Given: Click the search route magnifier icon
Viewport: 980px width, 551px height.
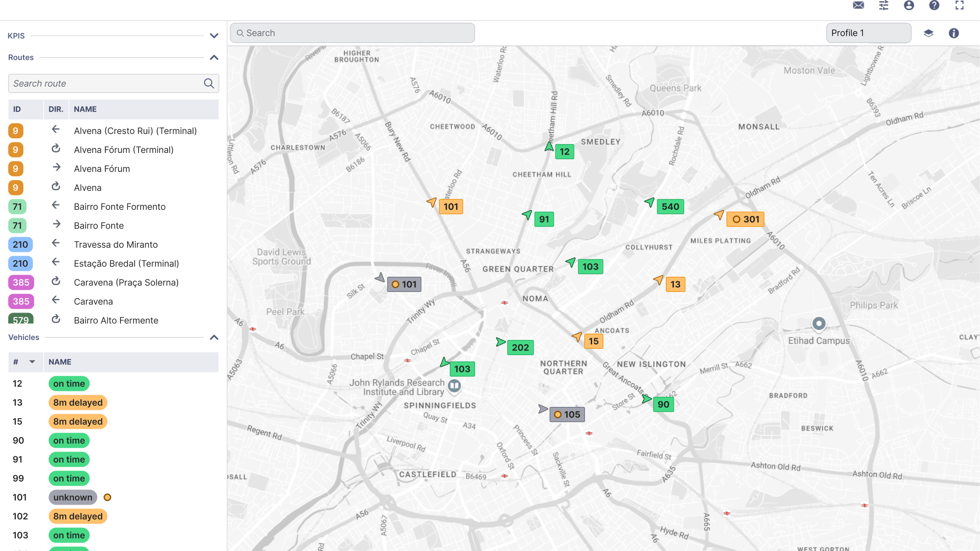Looking at the screenshot, I should pyautogui.click(x=209, y=83).
